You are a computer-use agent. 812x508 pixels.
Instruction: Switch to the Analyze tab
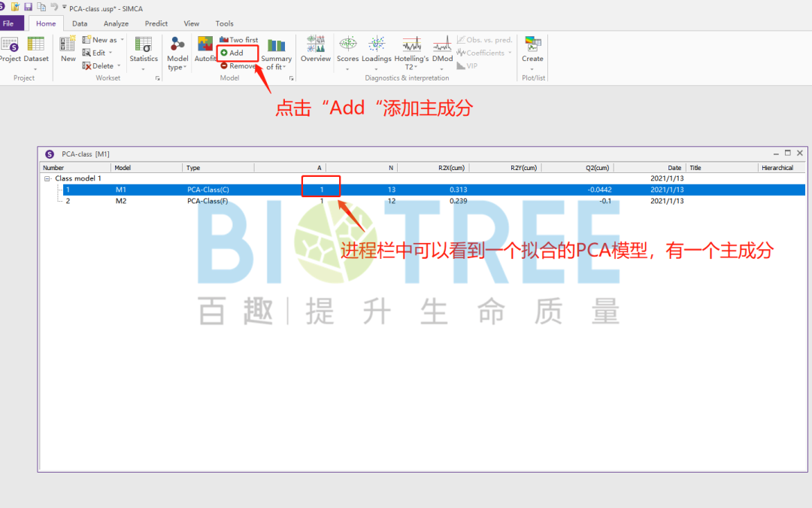pos(116,23)
